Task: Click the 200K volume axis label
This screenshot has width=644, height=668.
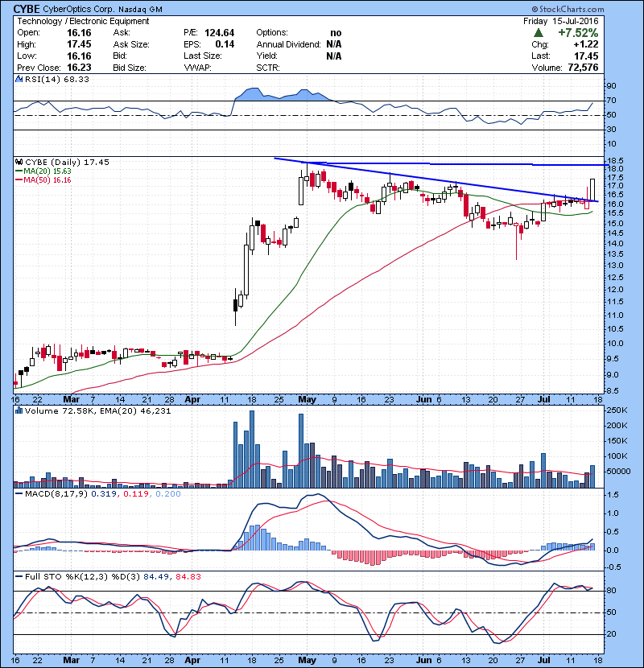Action: 617,426
